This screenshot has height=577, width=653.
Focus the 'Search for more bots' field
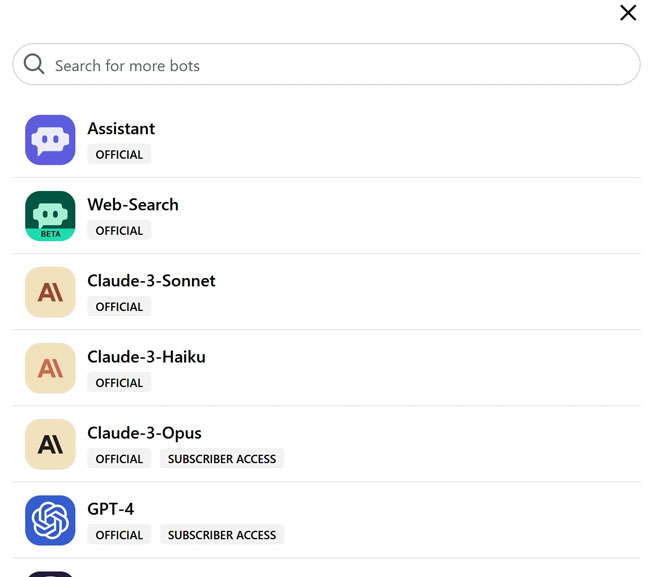tap(340, 65)
